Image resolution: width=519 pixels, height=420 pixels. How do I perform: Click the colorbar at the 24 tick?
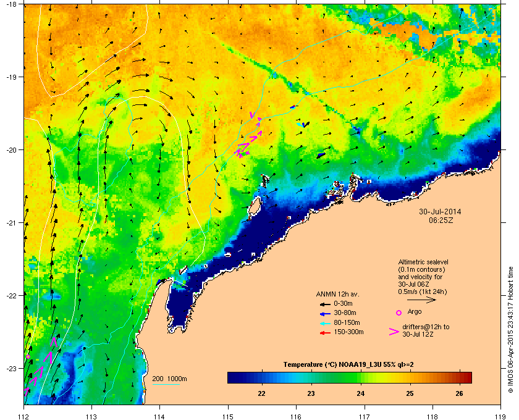tap(360, 377)
